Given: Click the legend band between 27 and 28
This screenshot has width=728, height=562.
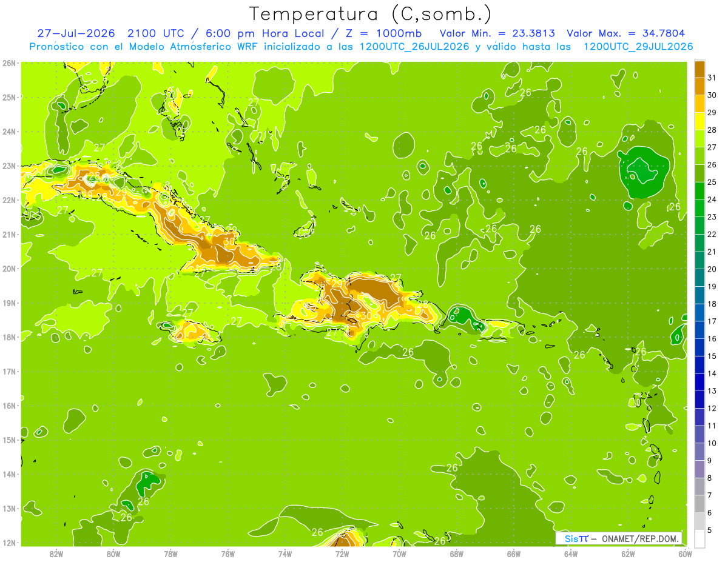Looking at the screenshot, I should click(699, 138).
